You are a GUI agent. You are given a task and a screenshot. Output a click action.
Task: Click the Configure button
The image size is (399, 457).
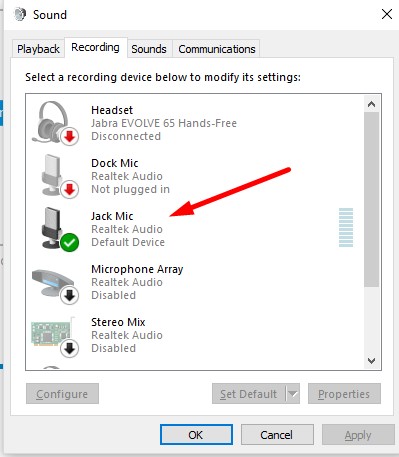coord(62,394)
